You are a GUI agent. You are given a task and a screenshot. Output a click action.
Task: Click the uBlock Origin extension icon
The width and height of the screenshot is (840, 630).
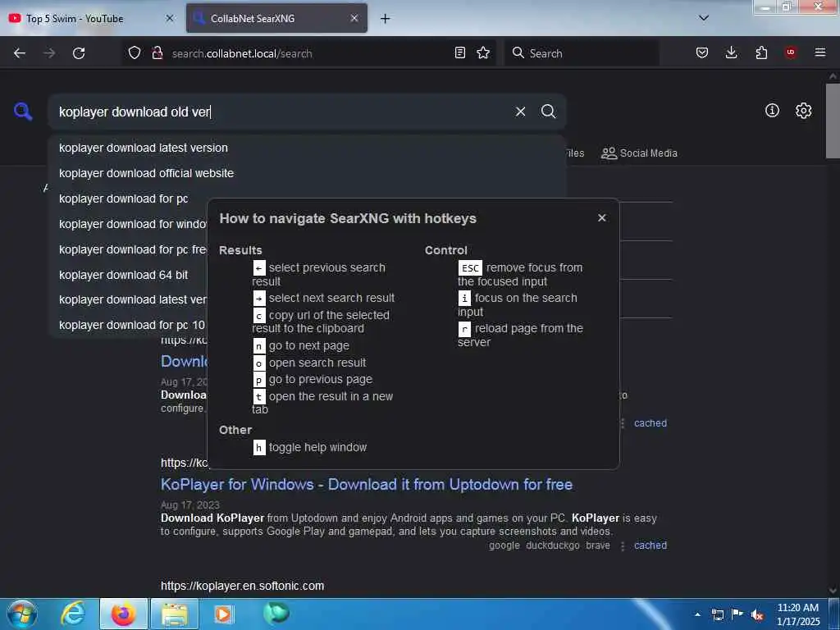(x=790, y=52)
